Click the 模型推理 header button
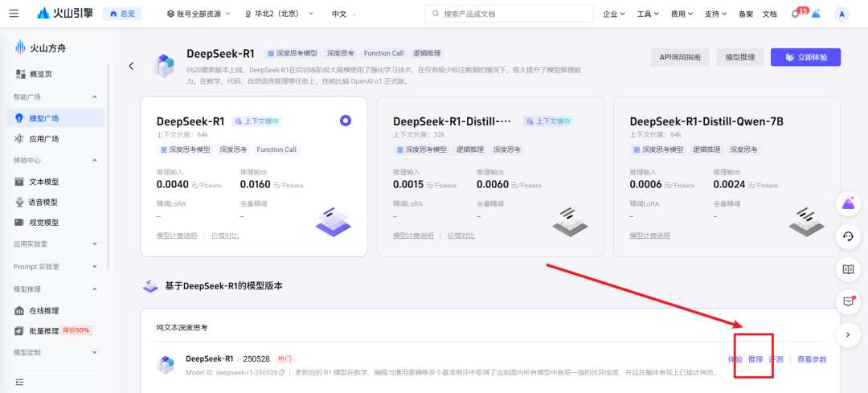Screen dimensions: 868x393 (x=740, y=57)
